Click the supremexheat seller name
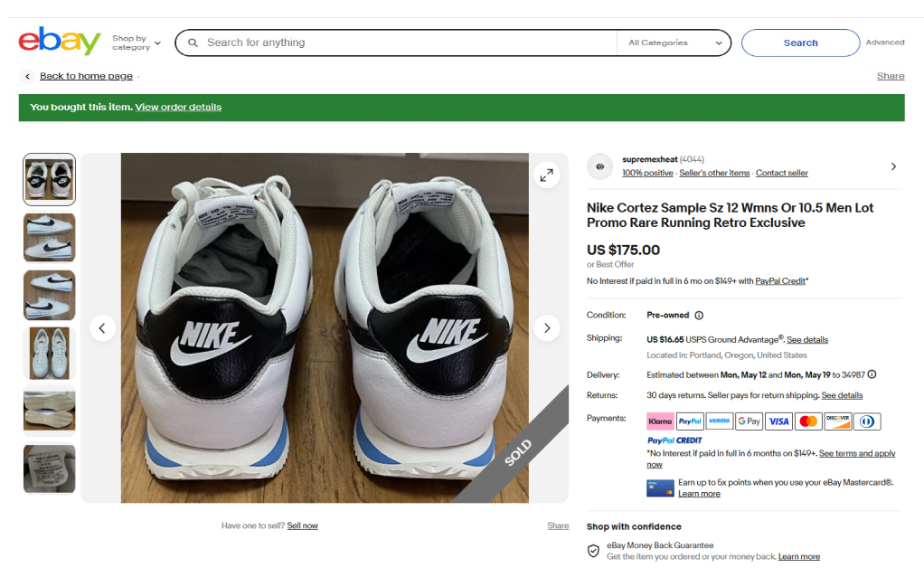 point(649,159)
